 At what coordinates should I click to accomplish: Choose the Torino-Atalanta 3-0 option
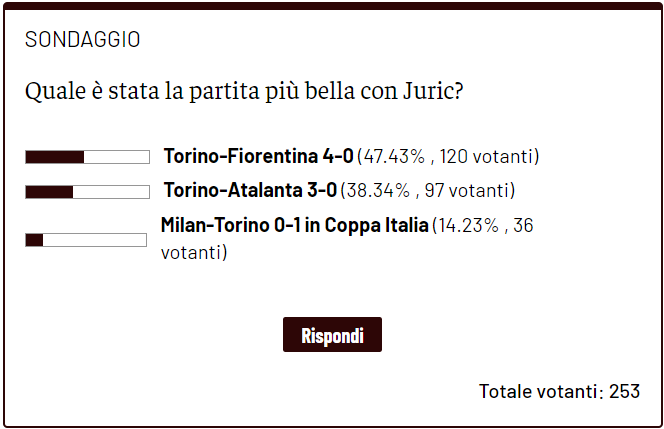coord(251,190)
